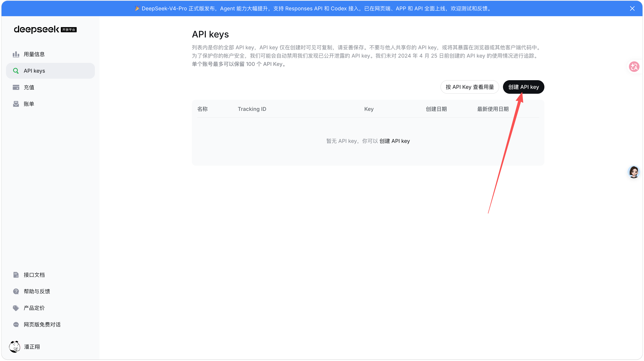Open 接口文档 in the sidebar
The height and width of the screenshot is (361, 644).
tap(50, 275)
